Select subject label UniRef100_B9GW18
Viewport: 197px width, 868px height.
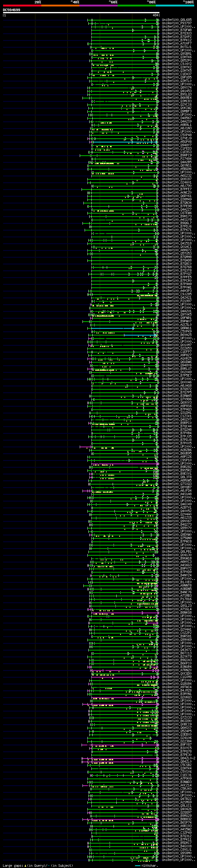177,558
